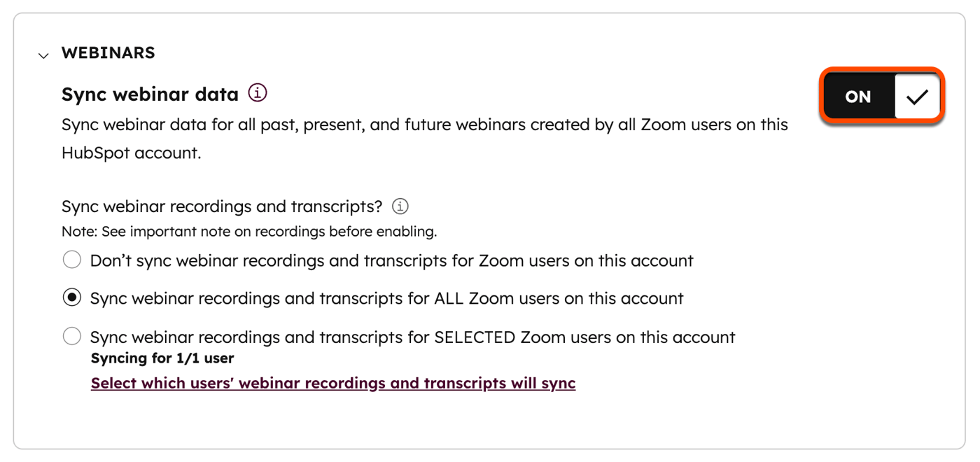The image size is (980, 462).
Task: Tap the info bubble for recordings and transcripts
Action: coord(399,206)
